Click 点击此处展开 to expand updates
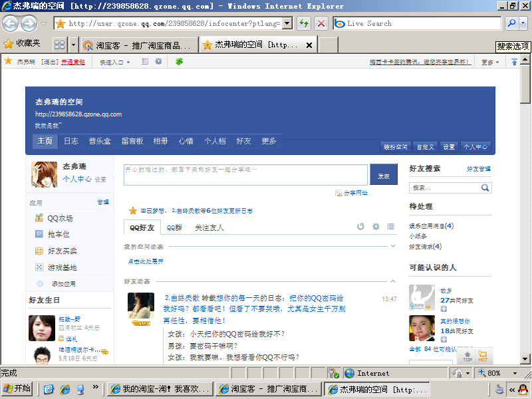The width and height of the screenshot is (532, 399). click(x=146, y=261)
